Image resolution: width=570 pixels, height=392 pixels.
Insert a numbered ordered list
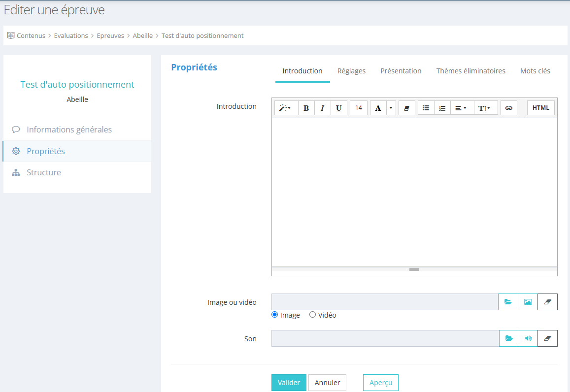coord(442,108)
